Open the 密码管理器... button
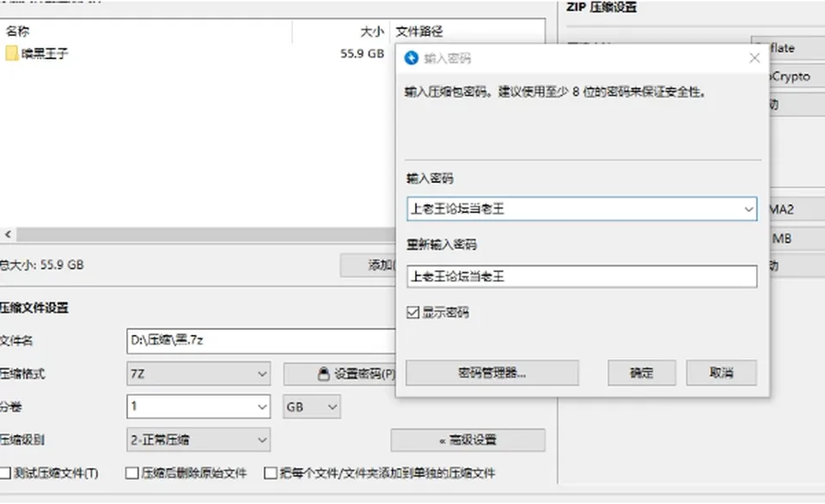 pos(492,373)
